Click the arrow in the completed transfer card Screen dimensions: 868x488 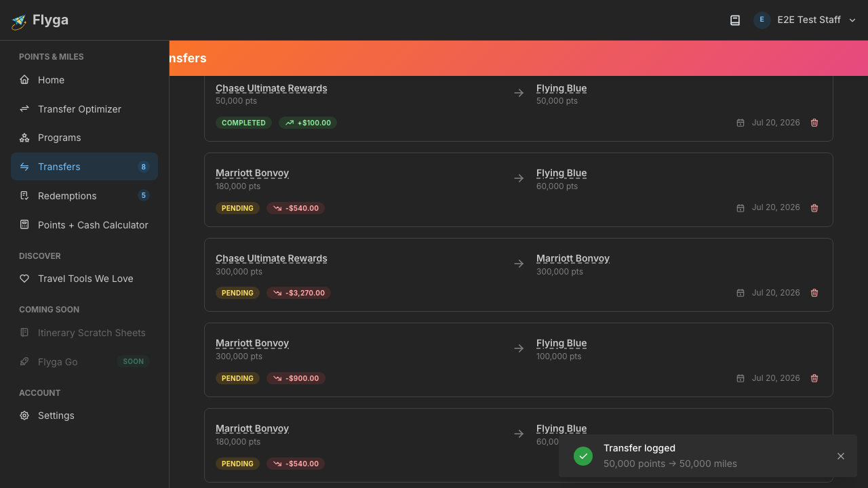pyautogui.click(x=519, y=93)
